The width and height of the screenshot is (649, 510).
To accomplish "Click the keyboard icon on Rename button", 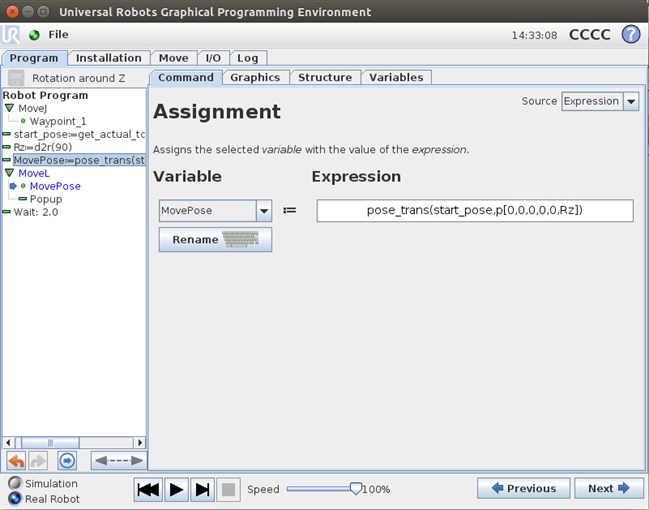I will tap(240, 239).
